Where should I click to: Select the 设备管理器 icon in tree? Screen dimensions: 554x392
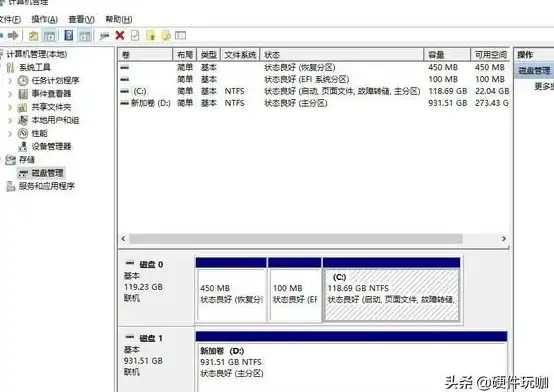[23, 146]
